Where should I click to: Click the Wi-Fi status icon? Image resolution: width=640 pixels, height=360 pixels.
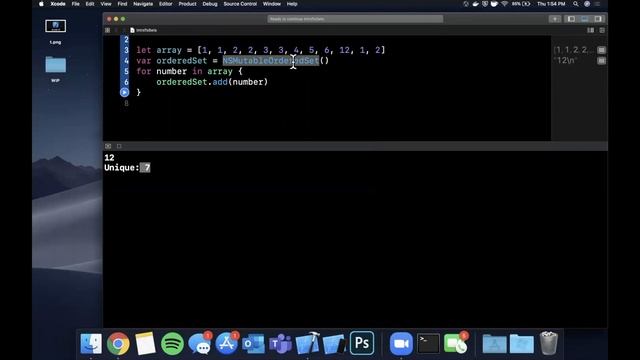[504, 4]
